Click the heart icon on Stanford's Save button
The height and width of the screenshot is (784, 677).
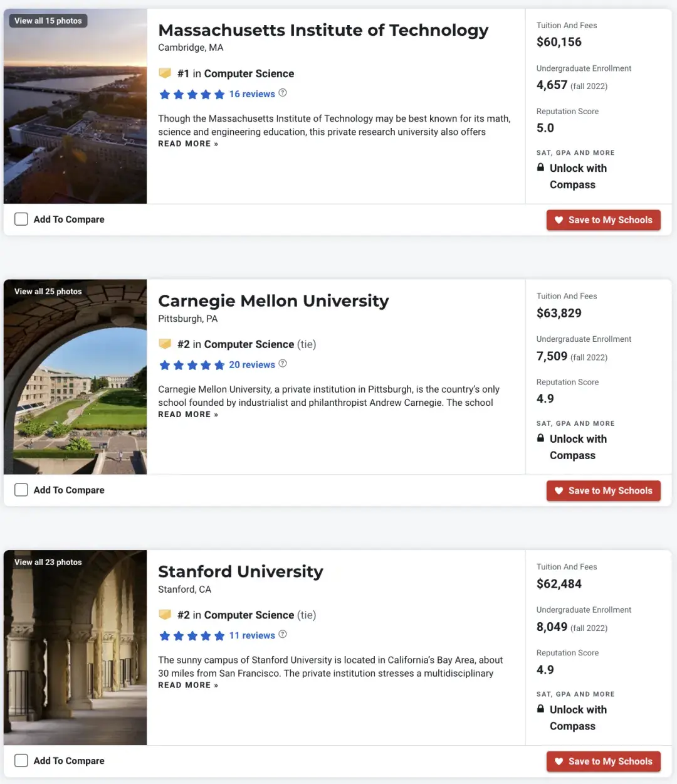click(x=559, y=761)
